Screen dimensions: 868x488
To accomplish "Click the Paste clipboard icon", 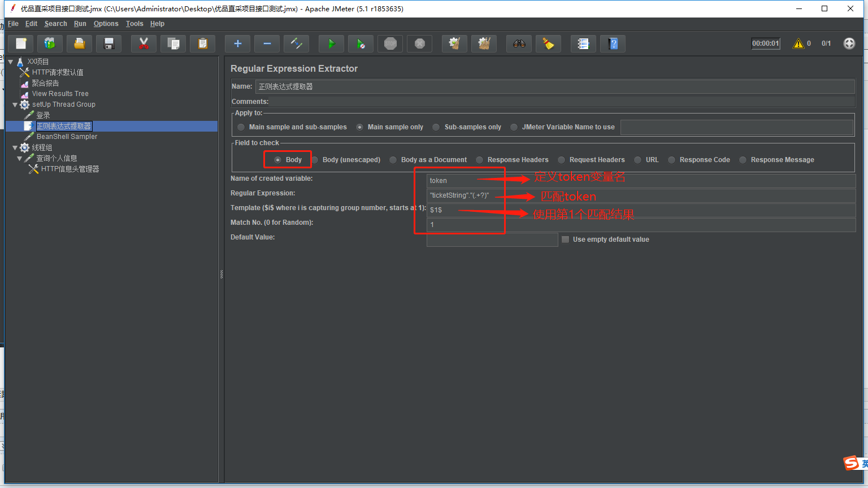I will 203,43.
